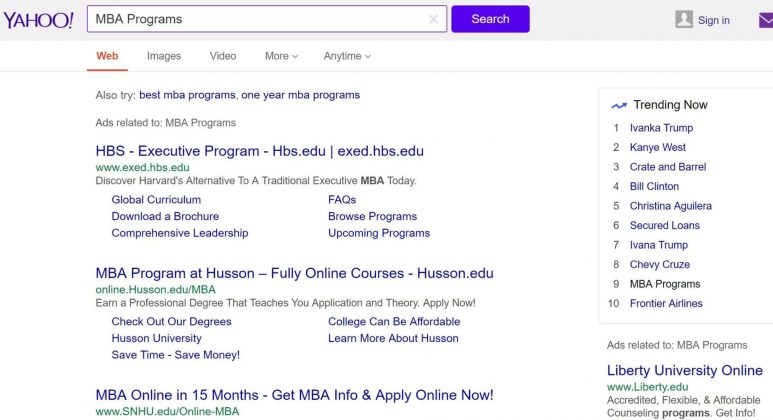
Task: Click the Harvard's Alternative description text
Action: click(x=256, y=181)
